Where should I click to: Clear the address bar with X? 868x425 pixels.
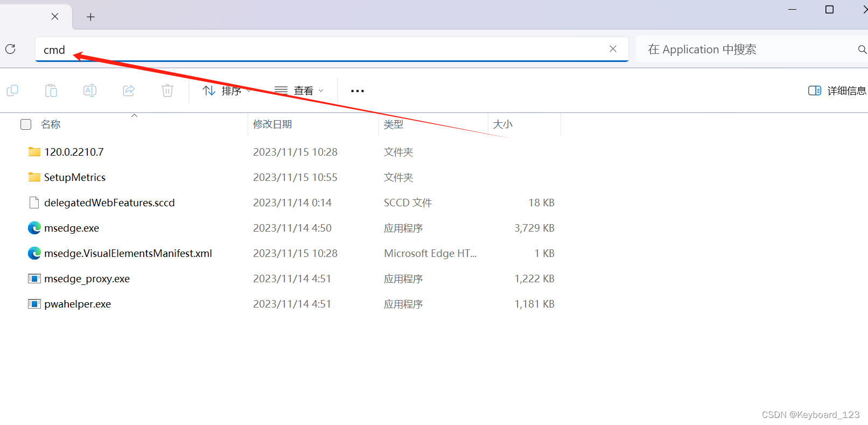[613, 49]
